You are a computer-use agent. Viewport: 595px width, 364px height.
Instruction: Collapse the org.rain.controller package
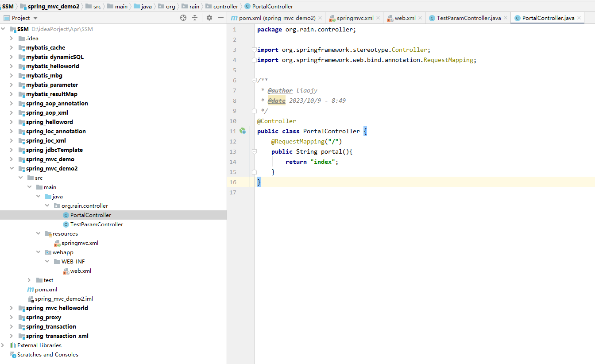[47, 206]
